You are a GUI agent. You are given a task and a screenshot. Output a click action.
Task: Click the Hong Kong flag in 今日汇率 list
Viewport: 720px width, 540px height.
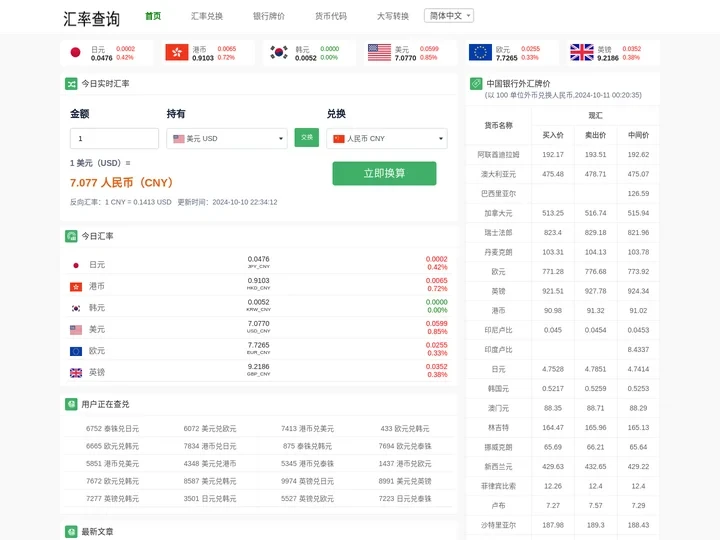coord(76,287)
